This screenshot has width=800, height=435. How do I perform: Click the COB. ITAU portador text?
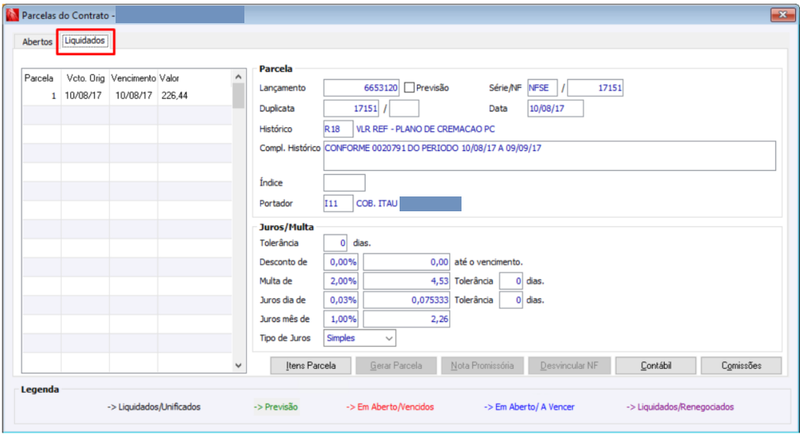pyautogui.click(x=377, y=203)
